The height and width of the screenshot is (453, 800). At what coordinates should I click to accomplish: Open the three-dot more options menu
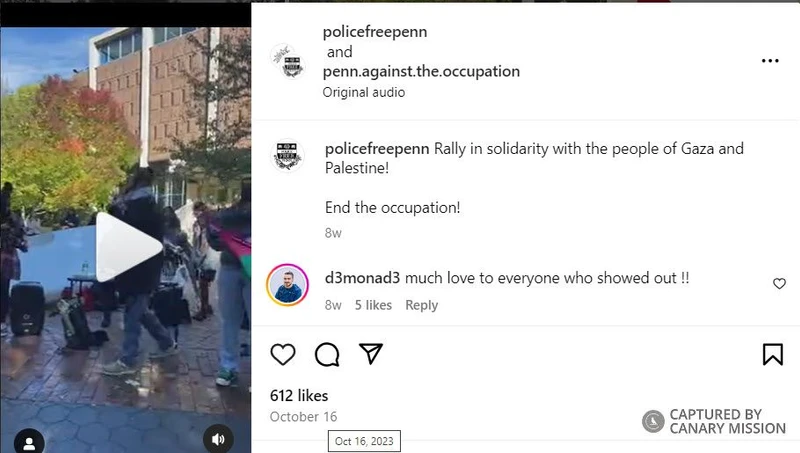pos(770,61)
